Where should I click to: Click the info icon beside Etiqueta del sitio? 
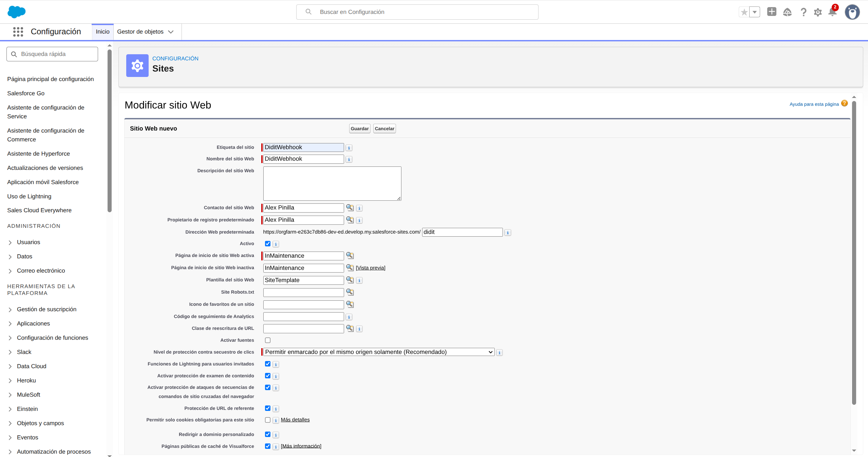[x=349, y=147]
